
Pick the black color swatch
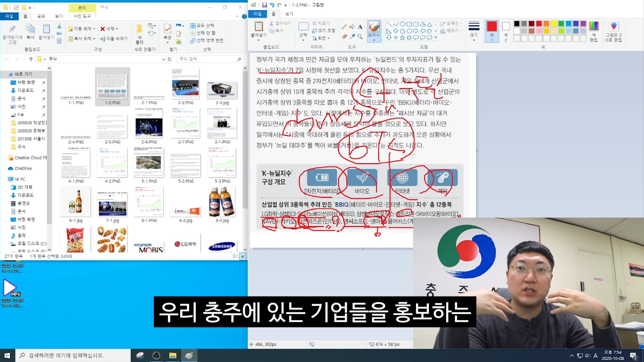[517, 23]
